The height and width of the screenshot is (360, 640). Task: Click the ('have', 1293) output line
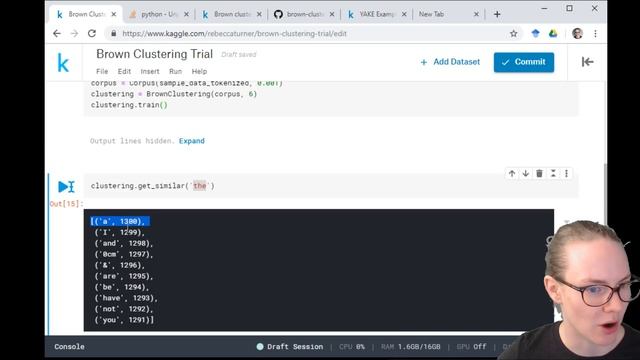[x=126, y=298]
